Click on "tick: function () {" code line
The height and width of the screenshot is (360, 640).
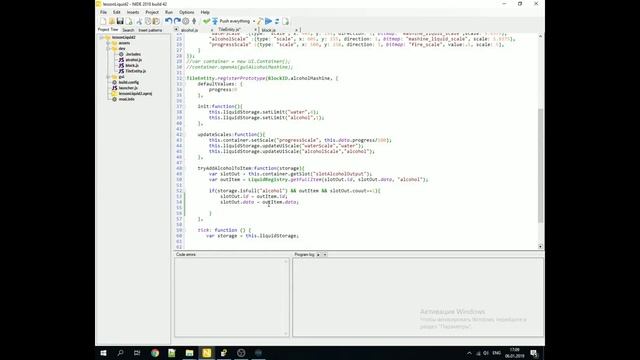pyautogui.click(x=224, y=230)
